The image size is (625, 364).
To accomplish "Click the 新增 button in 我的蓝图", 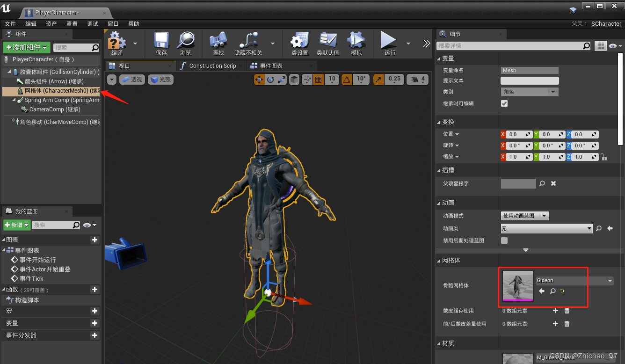I will (17, 225).
